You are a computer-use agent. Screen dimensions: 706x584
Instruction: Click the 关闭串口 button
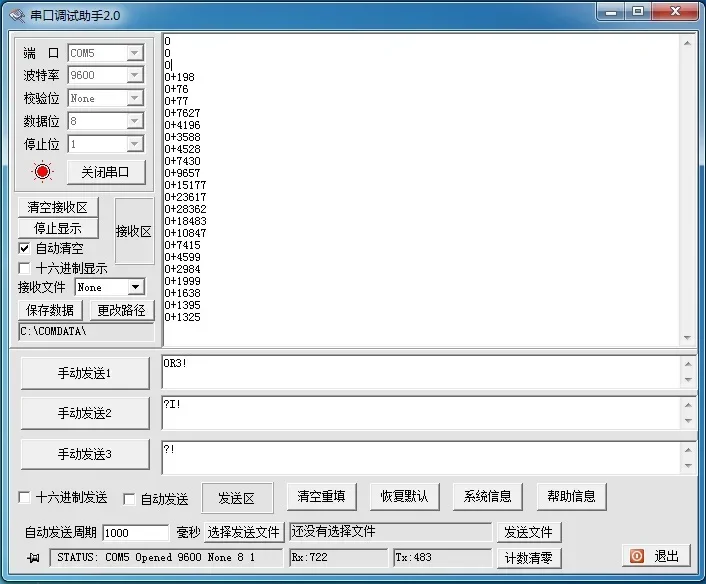click(x=106, y=172)
